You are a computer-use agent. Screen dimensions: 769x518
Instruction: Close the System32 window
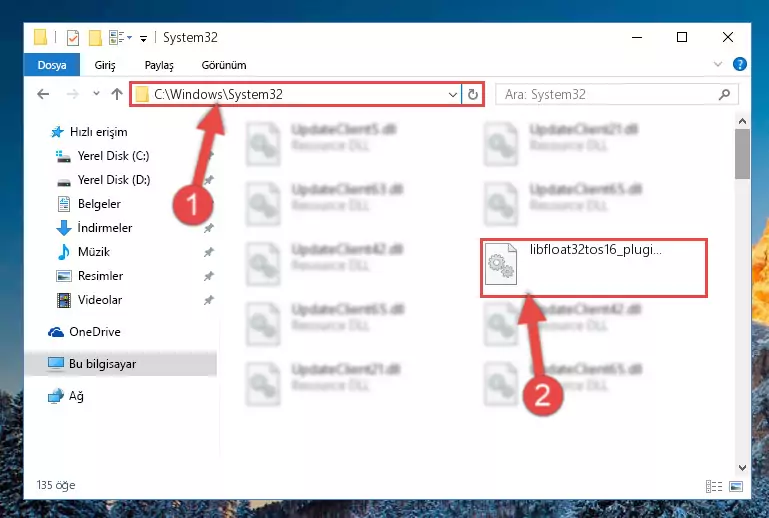(728, 37)
